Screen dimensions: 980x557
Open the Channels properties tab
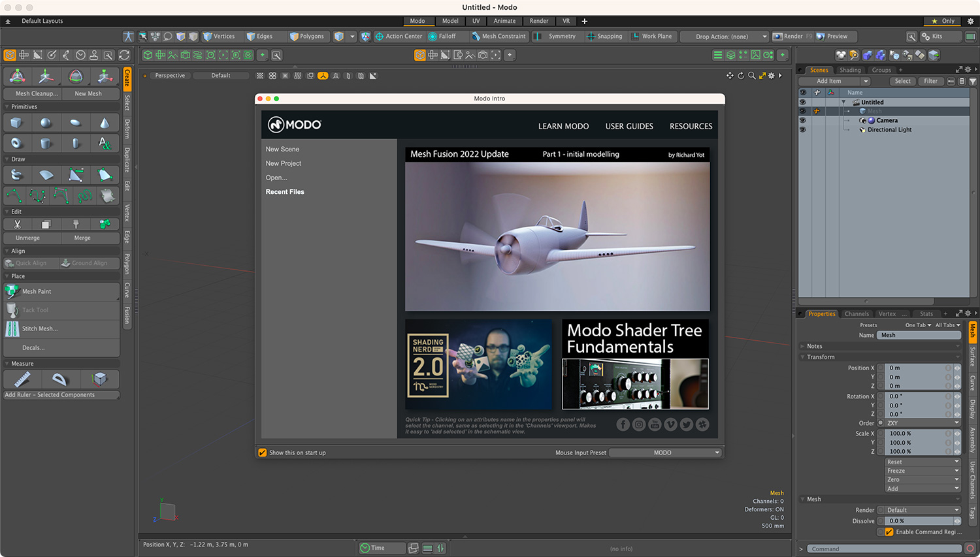coord(857,313)
